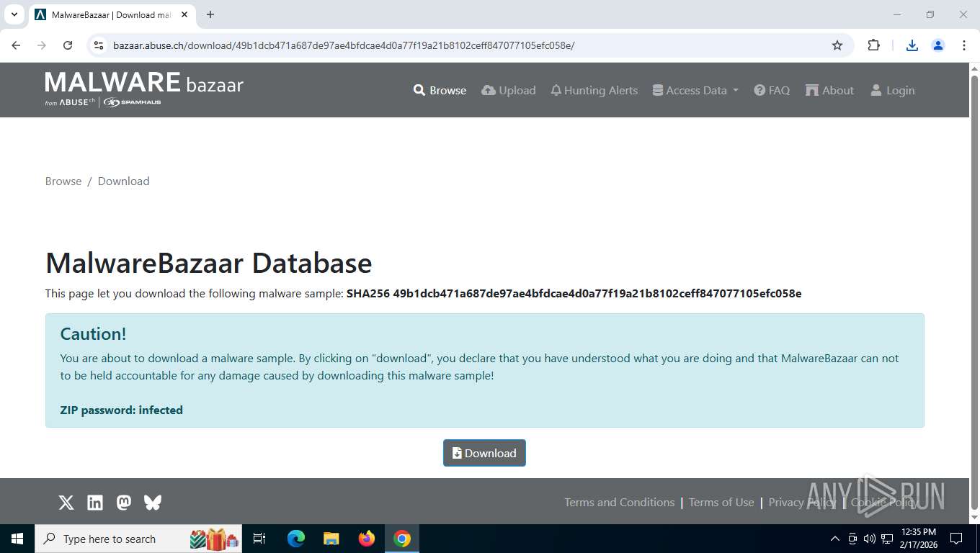Open Terms of Use link
980x553 pixels.
pyautogui.click(x=721, y=502)
